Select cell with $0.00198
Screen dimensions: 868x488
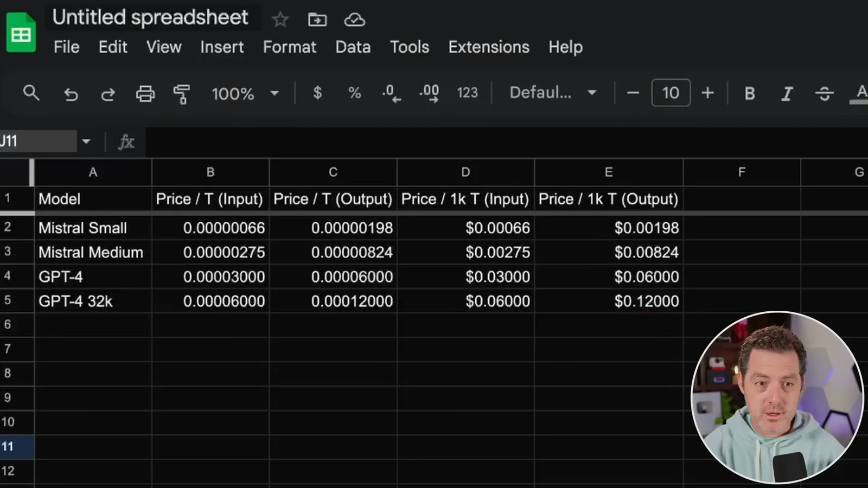click(x=609, y=228)
